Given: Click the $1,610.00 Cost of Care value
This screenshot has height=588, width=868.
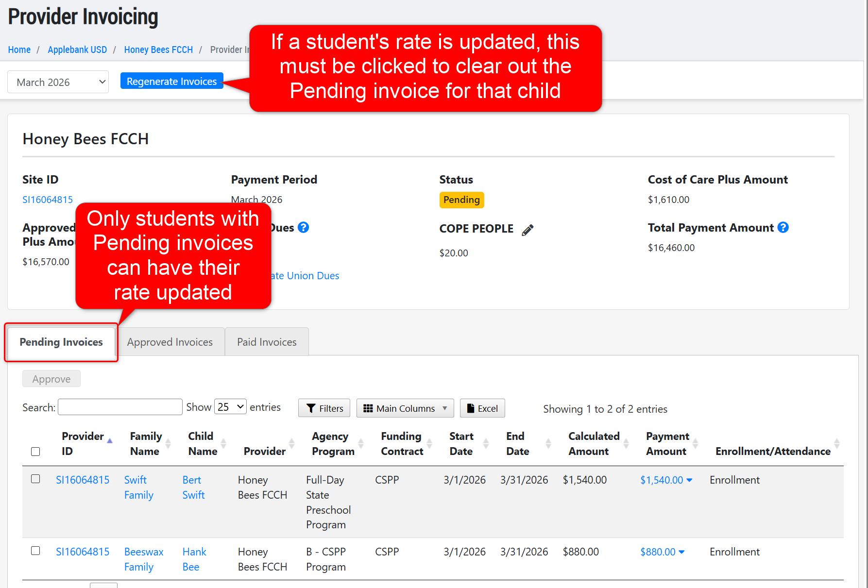Looking at the screenshot, I should [668, 200].
